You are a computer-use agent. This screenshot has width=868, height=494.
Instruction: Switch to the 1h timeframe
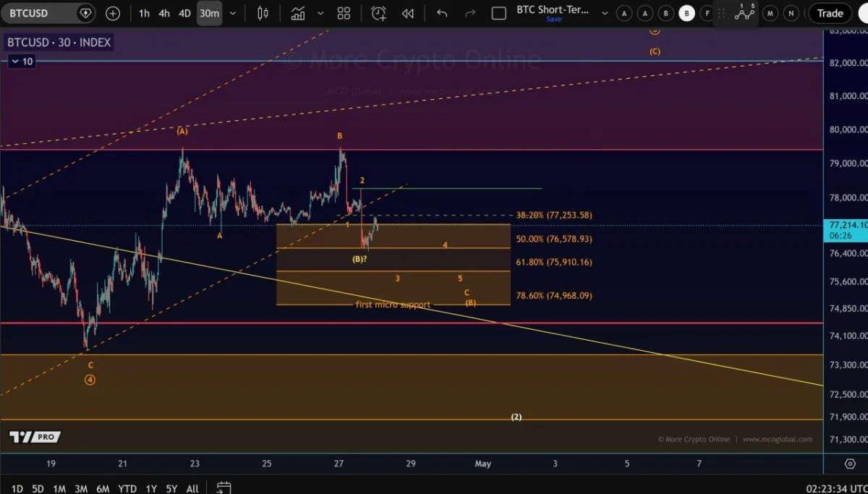(x=145, y=13)
